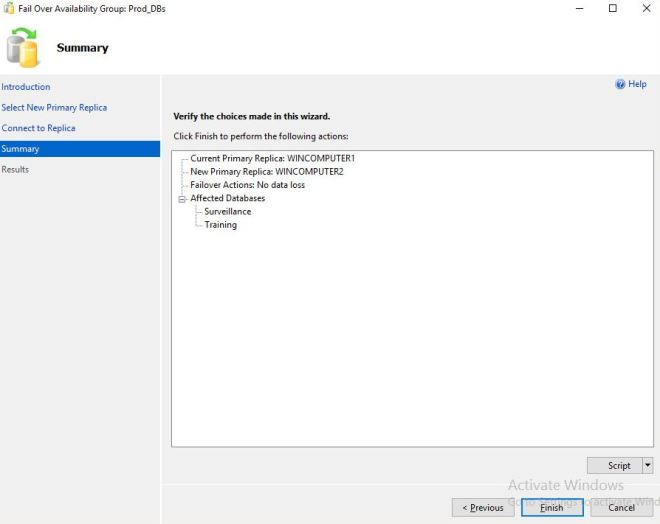Click the blue Help question mark icon
Screen dimensions: 660x524
(620, 85)
